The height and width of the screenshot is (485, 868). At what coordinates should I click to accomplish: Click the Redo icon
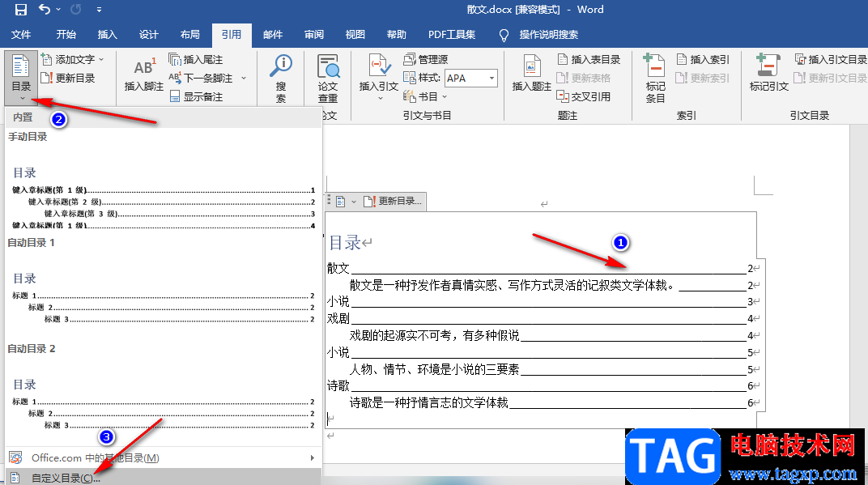[76, 10]
